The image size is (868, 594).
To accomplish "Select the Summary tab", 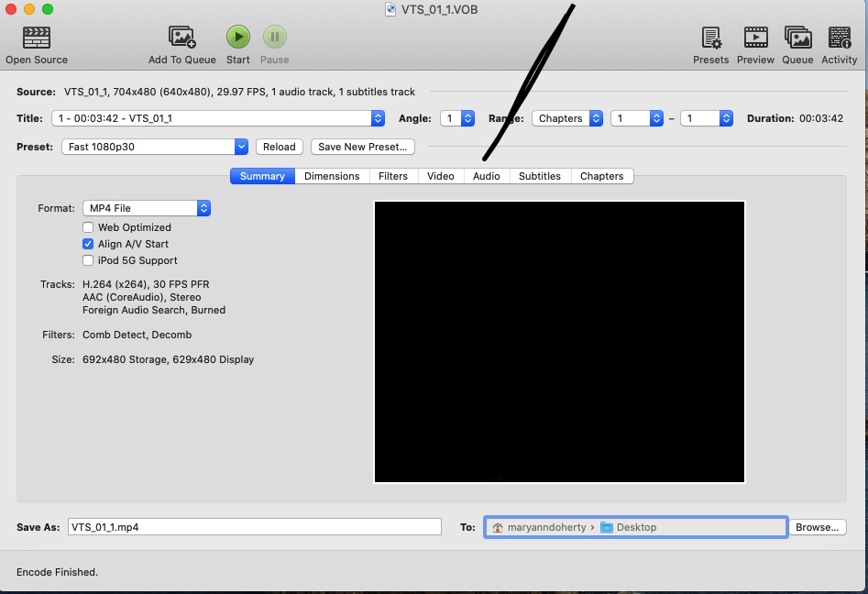I will (262, 176).
